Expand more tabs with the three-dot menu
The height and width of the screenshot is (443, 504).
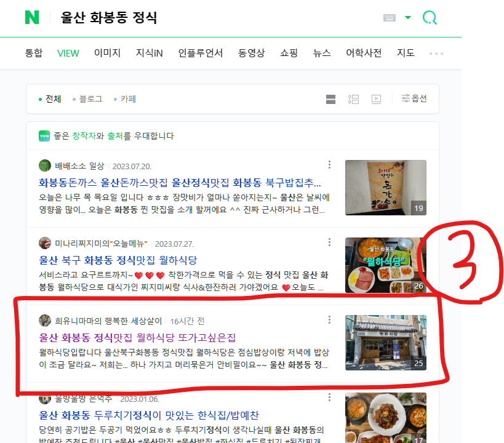[x=436, y=54]
